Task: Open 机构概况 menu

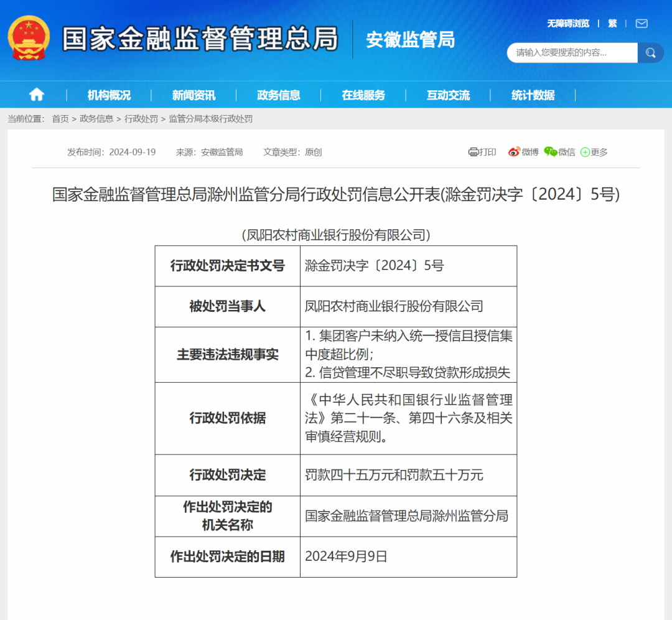Action: tap(109, 95)
